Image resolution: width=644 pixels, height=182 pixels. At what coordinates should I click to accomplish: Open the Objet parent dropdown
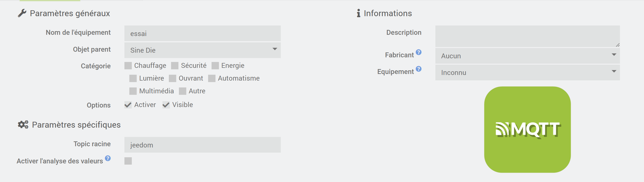(x=202, y=50)
